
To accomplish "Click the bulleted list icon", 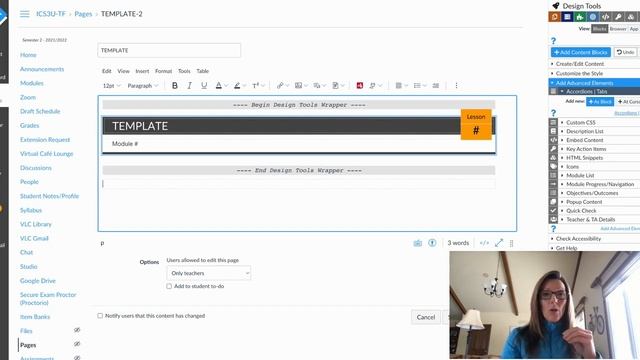I will 417,86.
